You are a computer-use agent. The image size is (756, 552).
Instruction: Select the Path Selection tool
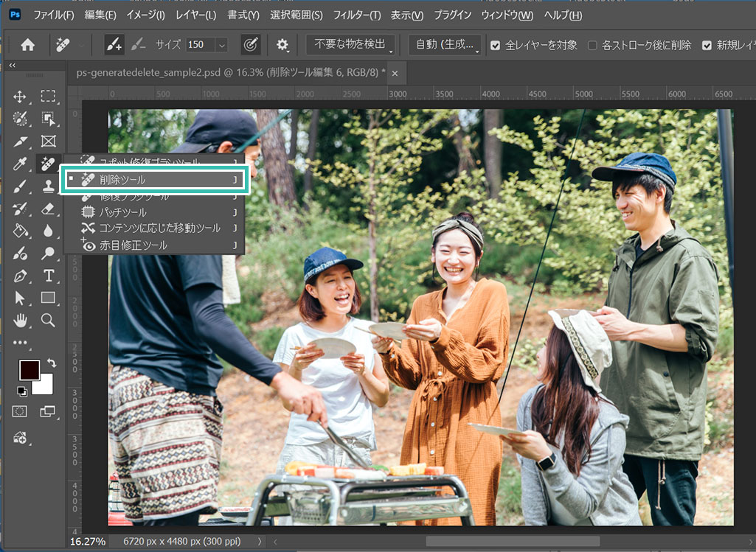coord(20,298)
